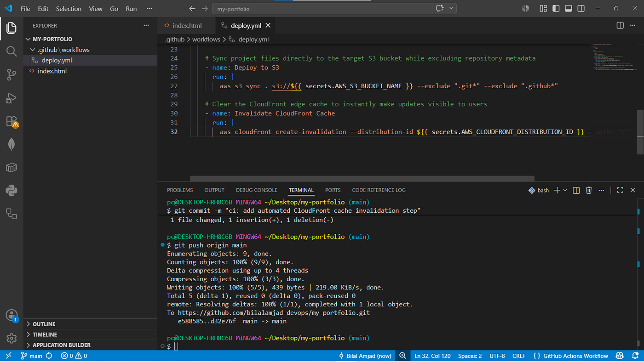
Task: Click the VS Code logo in the title bar
Action: pos(8,8)
